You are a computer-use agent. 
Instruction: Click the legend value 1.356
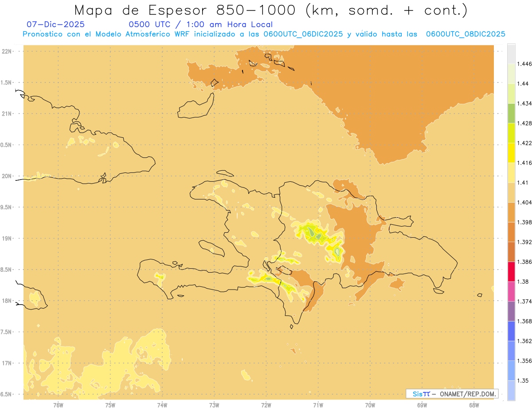pos(524,360)
